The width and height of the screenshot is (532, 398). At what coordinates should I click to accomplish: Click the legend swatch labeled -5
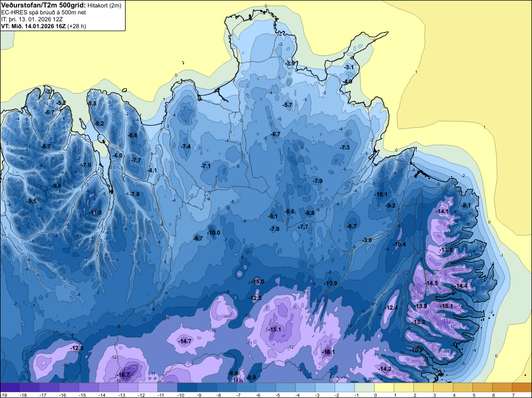click(285, 387)
